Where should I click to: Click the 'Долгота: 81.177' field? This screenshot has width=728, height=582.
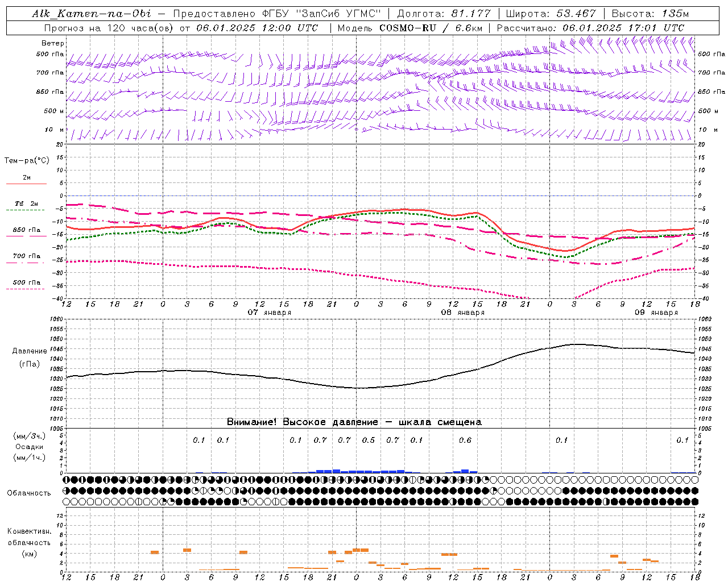[444, 14]
